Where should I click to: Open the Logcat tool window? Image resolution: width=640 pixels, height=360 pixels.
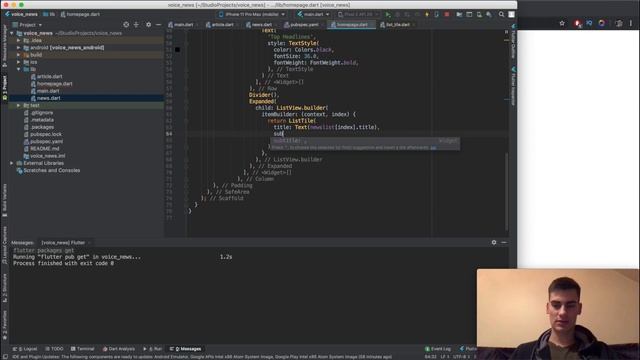coord(25,349)
